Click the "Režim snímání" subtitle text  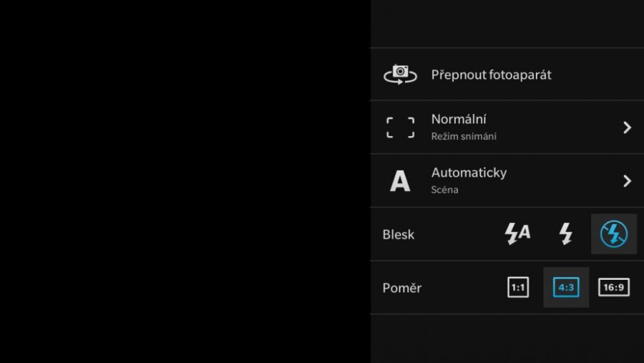pyautogui.click(x=464, y=137)
